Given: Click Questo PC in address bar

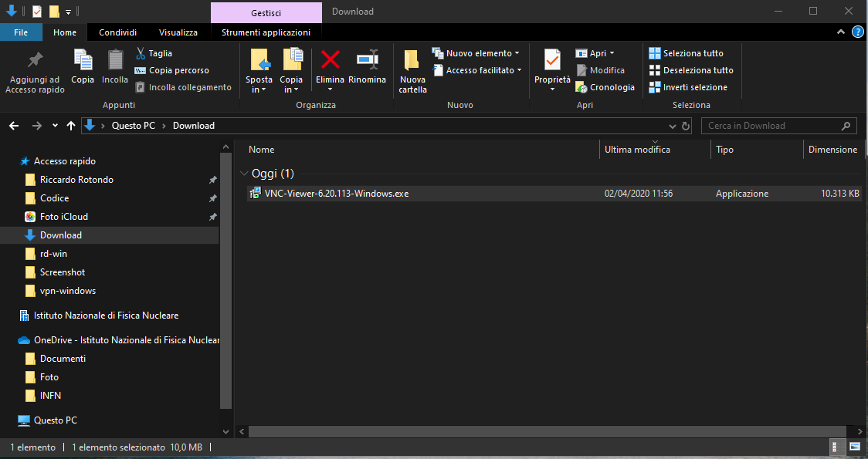Looking at the screenshot, I should (134, 126).
